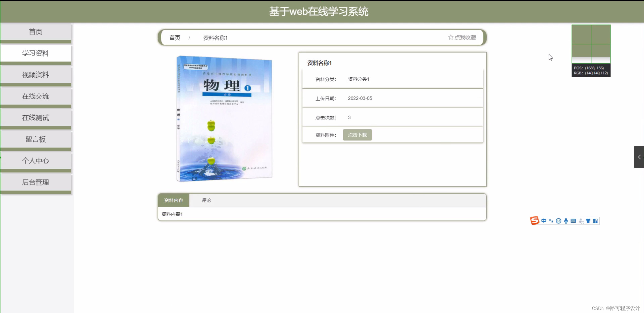Collapse the panel using the right-edge chevron
This screenshot has height=313, width=644.
click(639, 157)
